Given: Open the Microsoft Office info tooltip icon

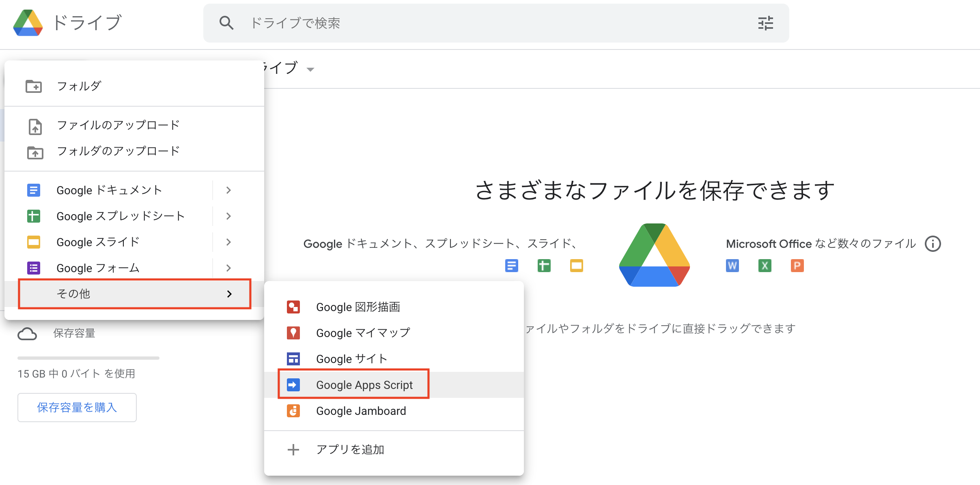Looking at the screenshot, I should click(933, 243).
